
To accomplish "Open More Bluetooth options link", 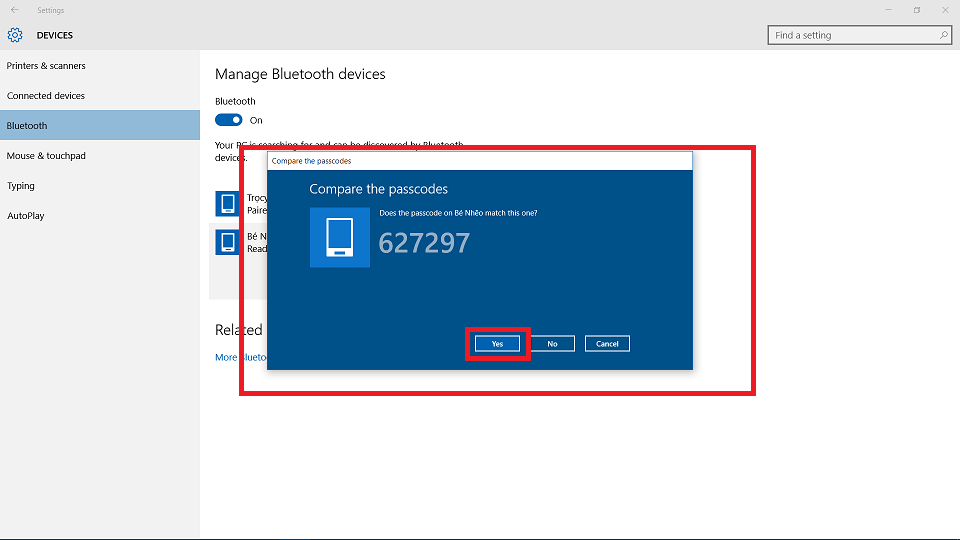I will point(241,357).
